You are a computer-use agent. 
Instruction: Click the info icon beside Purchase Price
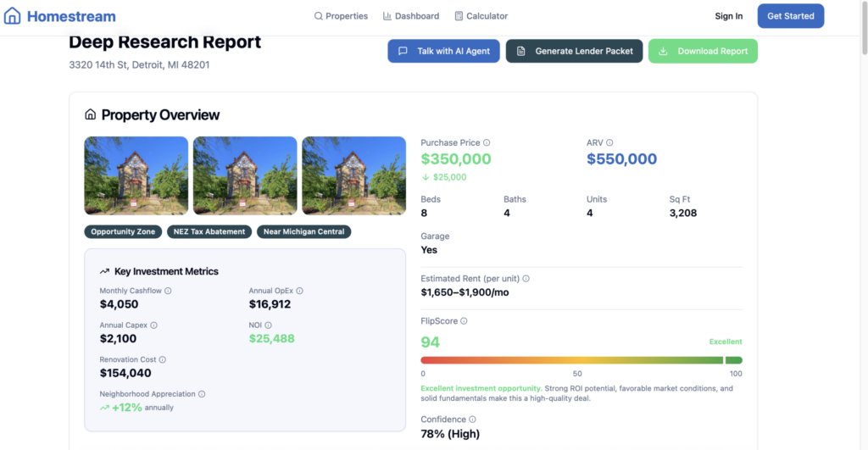tap(487, 143)
